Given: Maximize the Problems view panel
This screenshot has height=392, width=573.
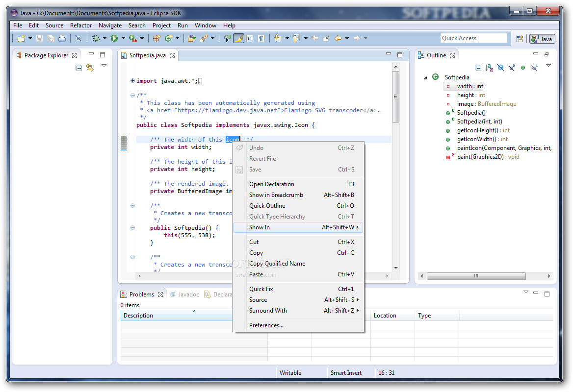Looking at the screenshot, I should [x=547, y=294].
